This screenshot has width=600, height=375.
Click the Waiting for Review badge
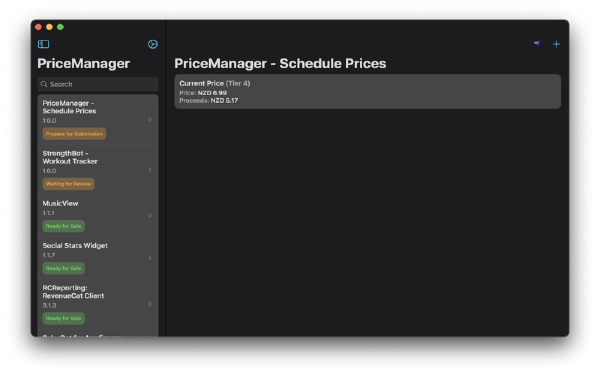(68, 184)
